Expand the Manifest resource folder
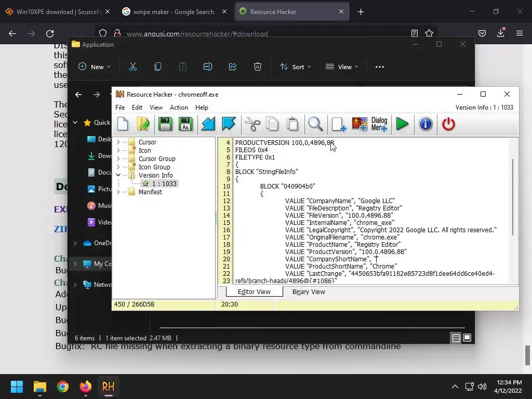The width and height of the screenshot is (532, 399). click(x=118, y=192)
